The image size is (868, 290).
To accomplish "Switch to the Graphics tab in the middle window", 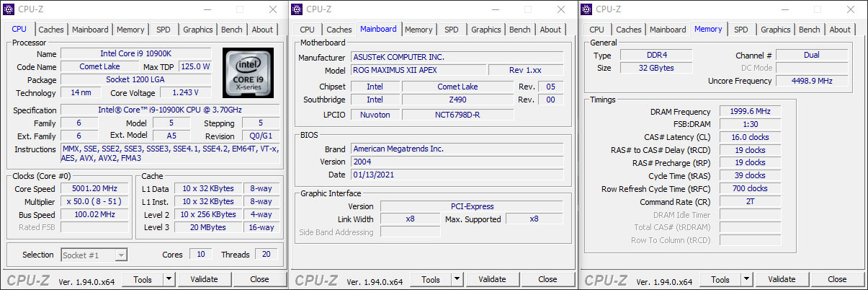I will coord(486,30).
